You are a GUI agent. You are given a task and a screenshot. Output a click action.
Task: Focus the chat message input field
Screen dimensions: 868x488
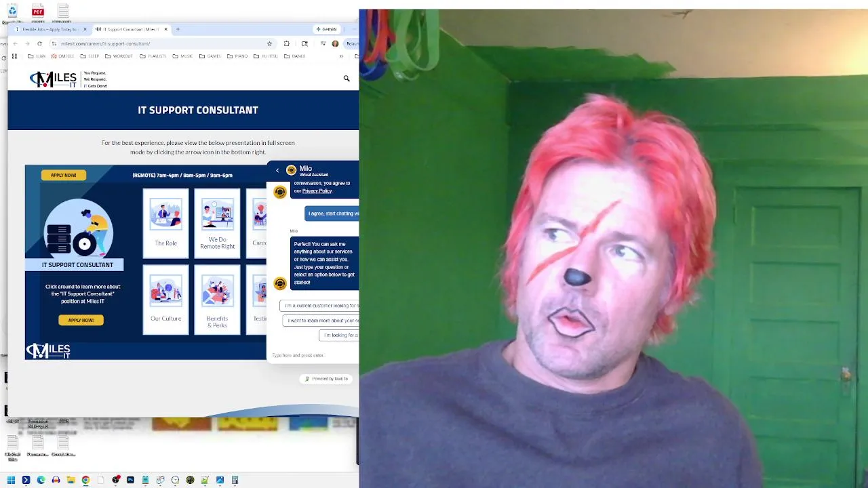pos(313,355)
